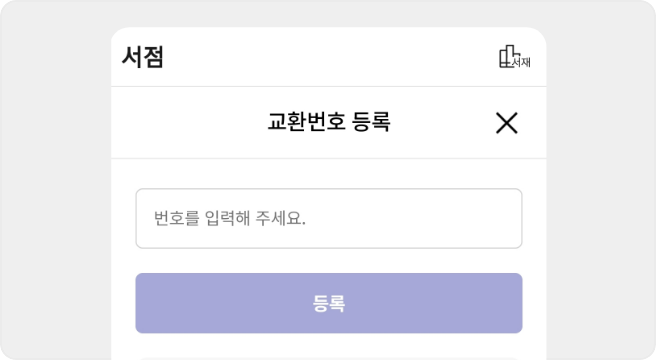Image resolution: width=656 pixels, height=360 pixels.
Task: Return to bookstore home via 서점
Action: [x=143, y=57]
